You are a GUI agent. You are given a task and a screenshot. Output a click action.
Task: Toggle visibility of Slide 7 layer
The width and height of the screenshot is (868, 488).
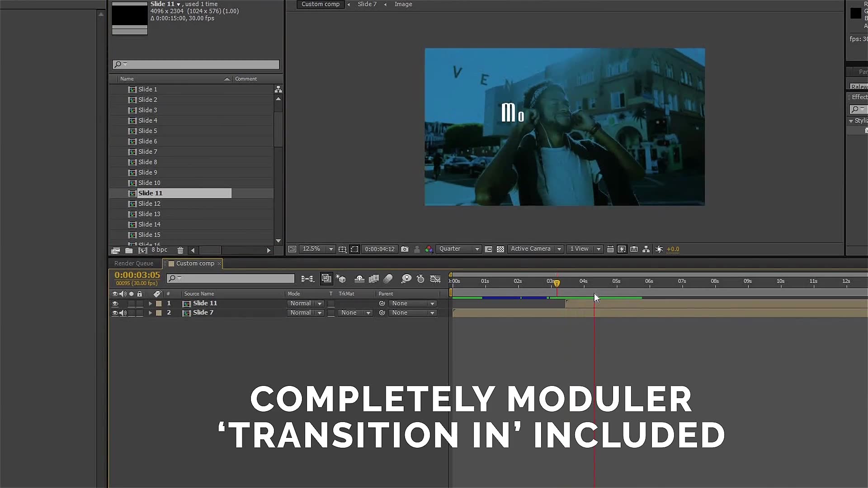(x=115, y=313)
